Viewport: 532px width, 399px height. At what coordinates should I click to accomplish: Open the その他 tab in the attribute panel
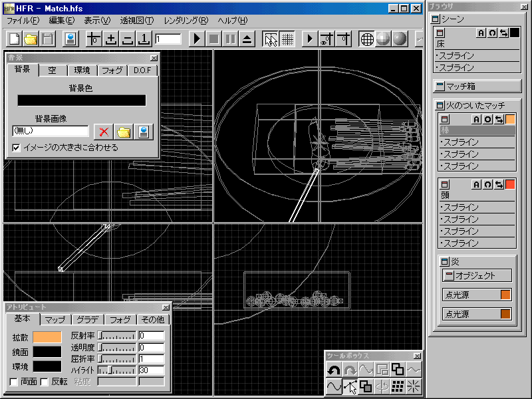[153, 320]
